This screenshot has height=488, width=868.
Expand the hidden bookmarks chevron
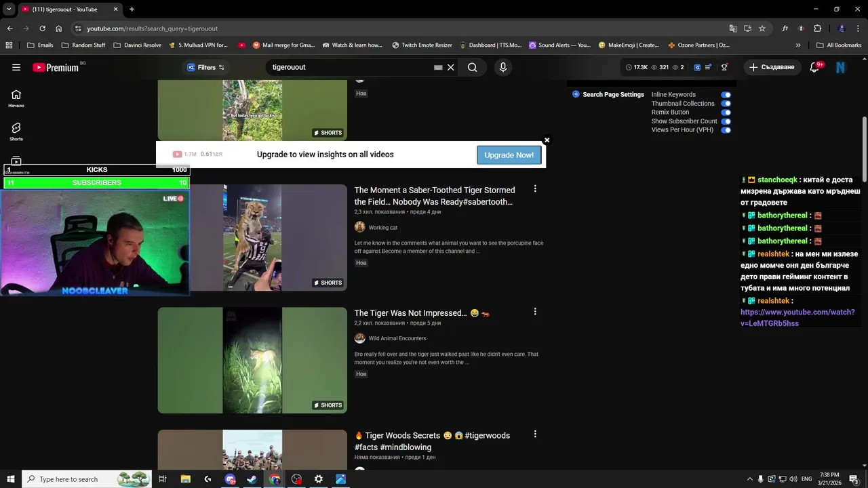pyautogui.click(x=798, y=45)
